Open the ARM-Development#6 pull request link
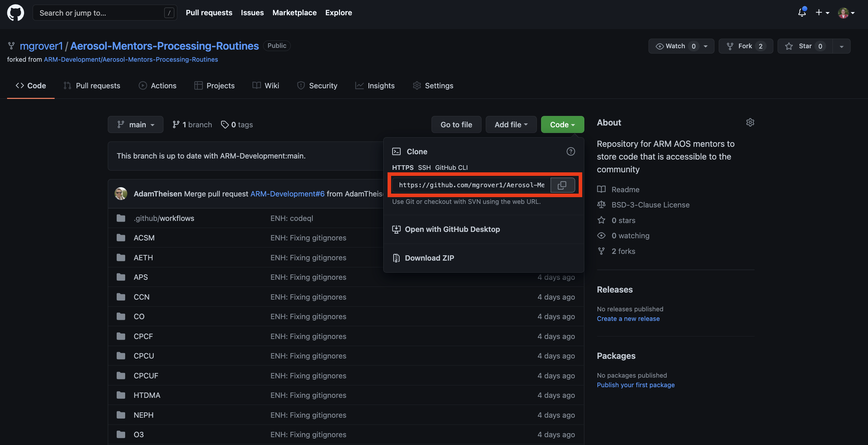This screenshot has height=445, width=868. pyautogui.click(x=288, y=194)
